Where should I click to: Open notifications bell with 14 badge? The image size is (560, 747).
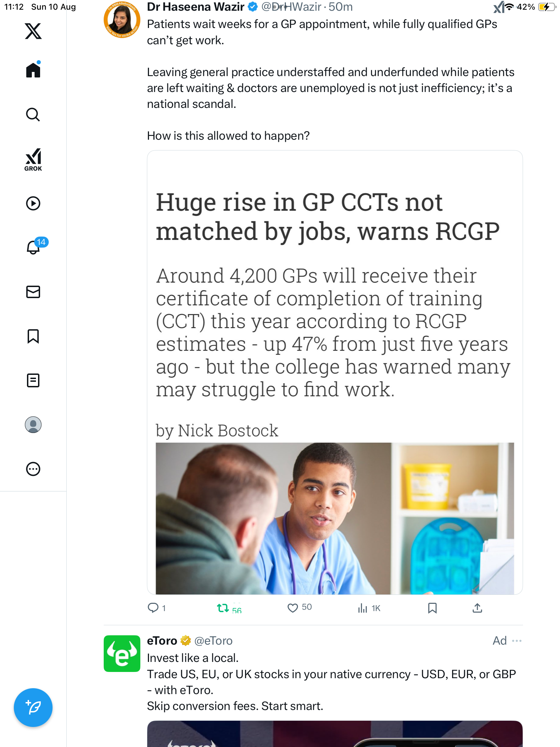click(34, 247)
